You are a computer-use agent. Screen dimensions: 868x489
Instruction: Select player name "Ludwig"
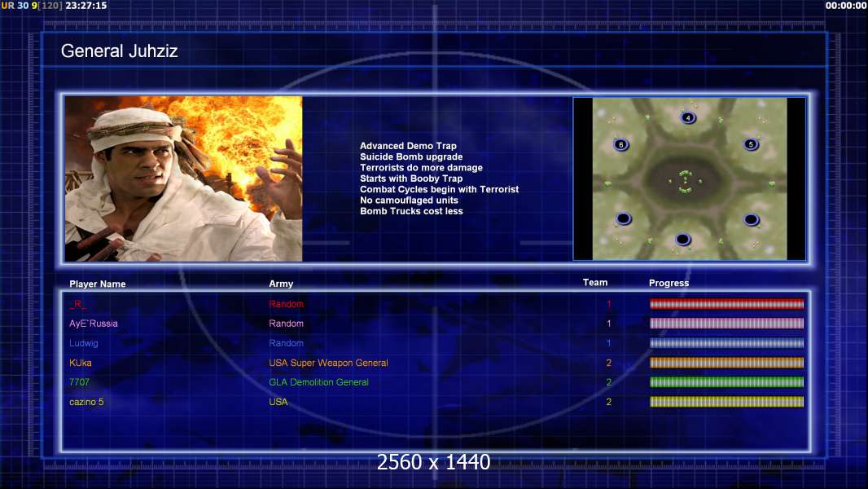click(x=84, y=343)
